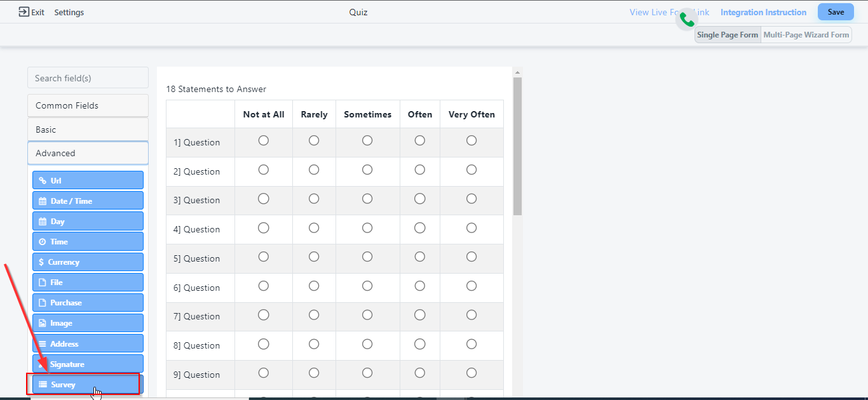Image resolution: width=868 pixels, height=400 pixels.
Task: Add the Currency dollar field
Action: (88, 262)
